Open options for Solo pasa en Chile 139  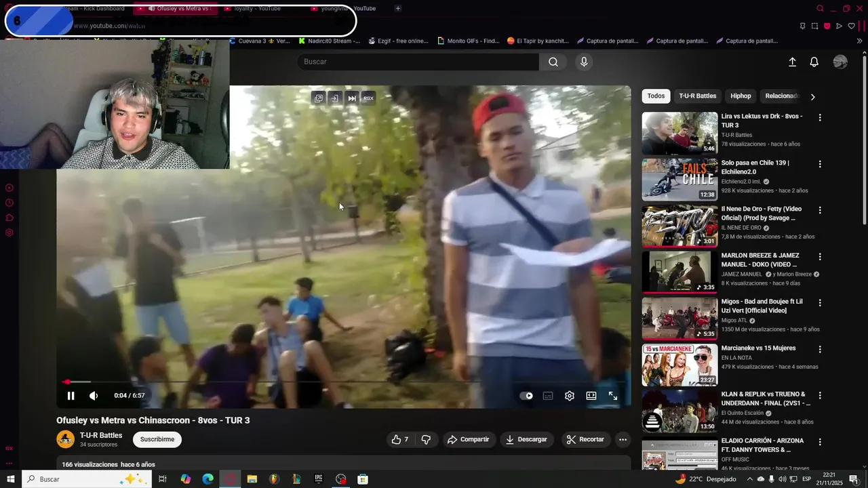pyautogui.click(x=820, y=164)
